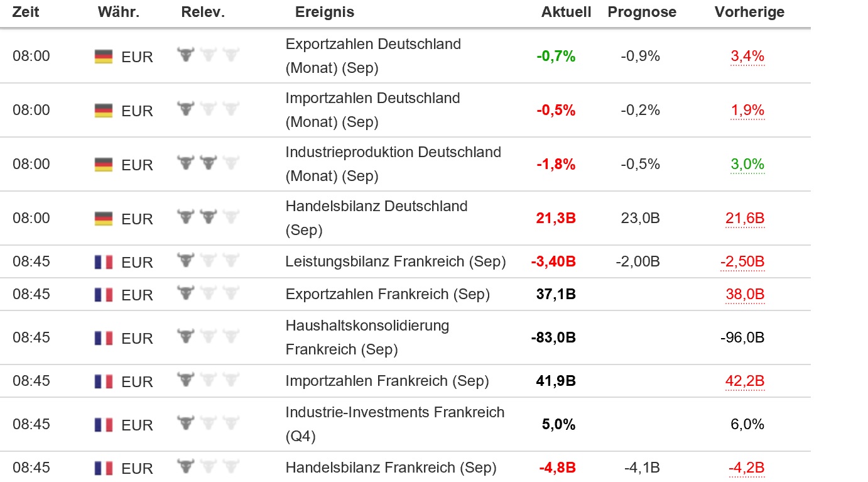Click the bull relevance icons for Exportzahlen Frankreich
The width and height of the screenshot is (868, 482).
(209, 293)
